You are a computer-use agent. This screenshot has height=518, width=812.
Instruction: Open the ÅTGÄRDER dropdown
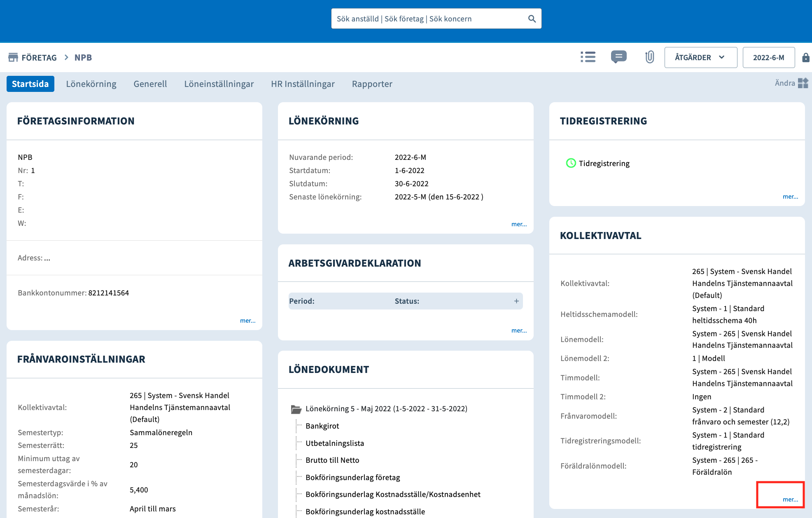click(x=700, y=57)
